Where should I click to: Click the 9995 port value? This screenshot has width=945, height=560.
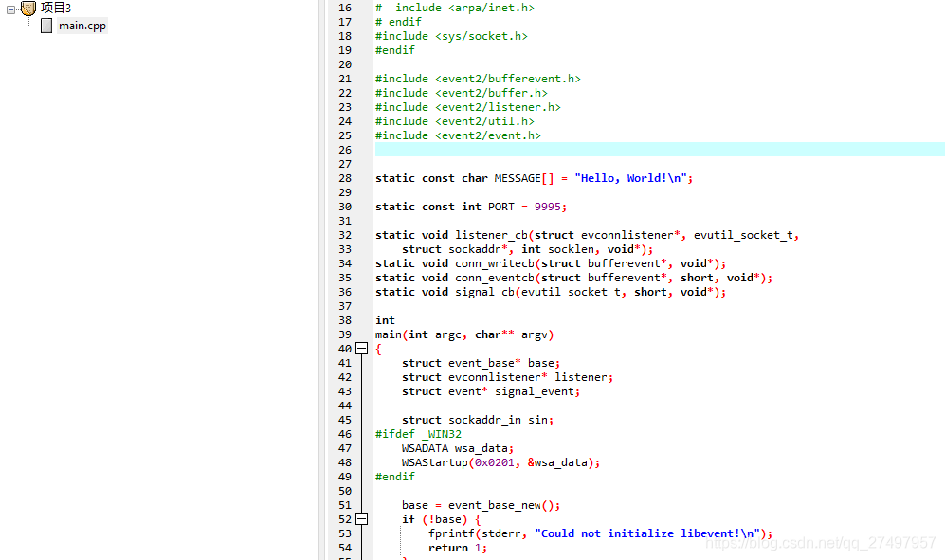click(x=547, y=207)
